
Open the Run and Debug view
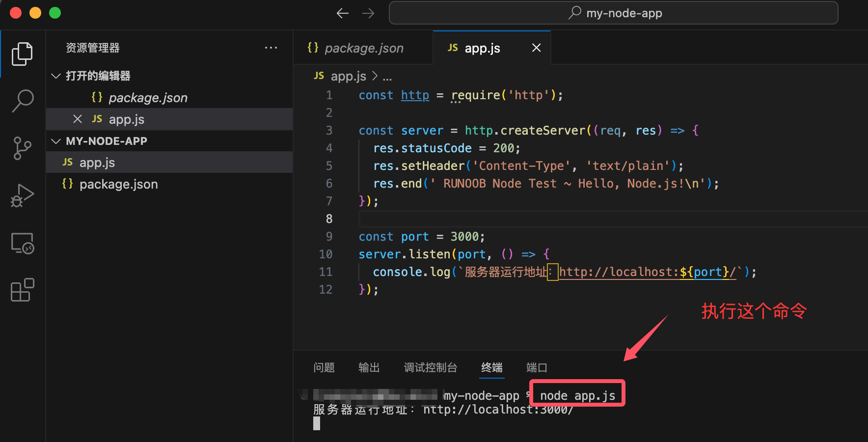tap(22, 195)
